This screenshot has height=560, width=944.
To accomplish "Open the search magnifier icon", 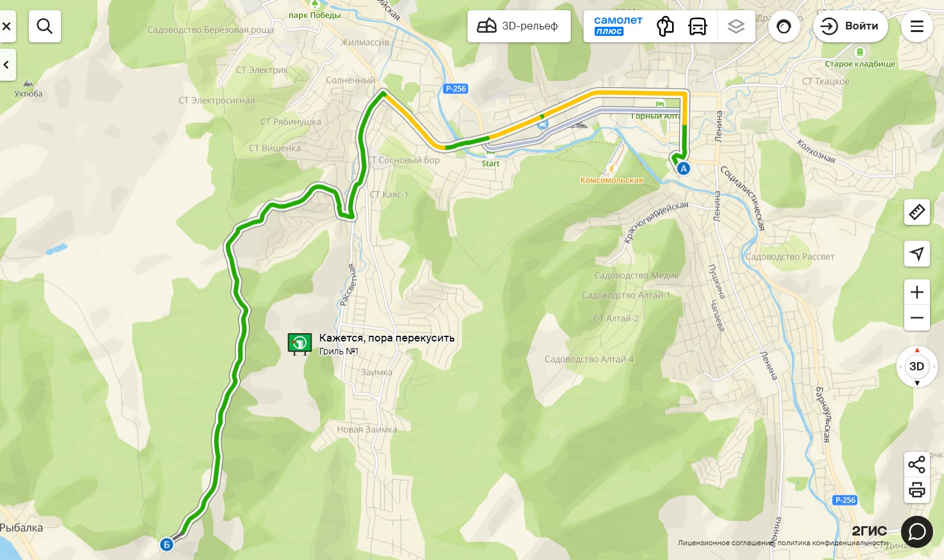I will point(45,26).
